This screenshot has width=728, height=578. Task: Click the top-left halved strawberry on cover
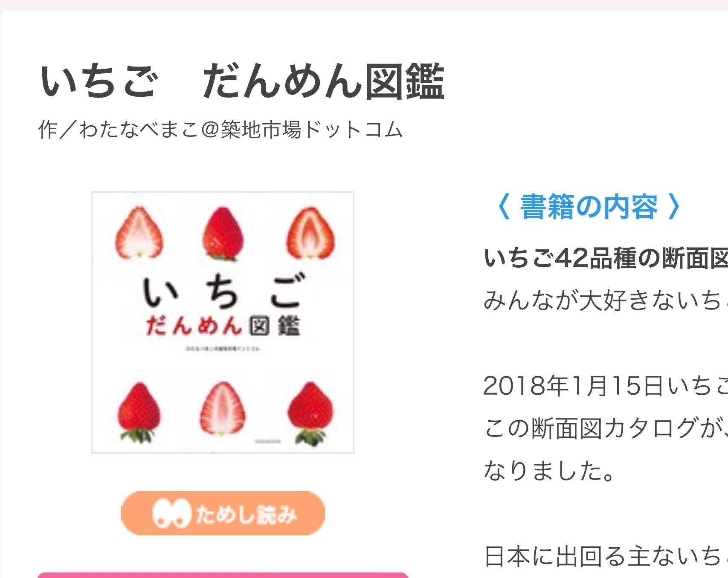click(x=139, y=232)
